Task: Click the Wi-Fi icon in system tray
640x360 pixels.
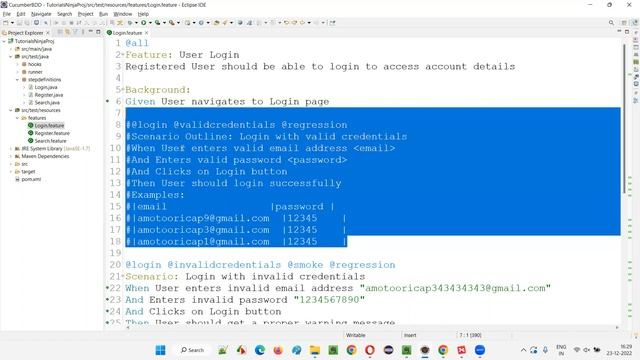Action: pos(577,350)
